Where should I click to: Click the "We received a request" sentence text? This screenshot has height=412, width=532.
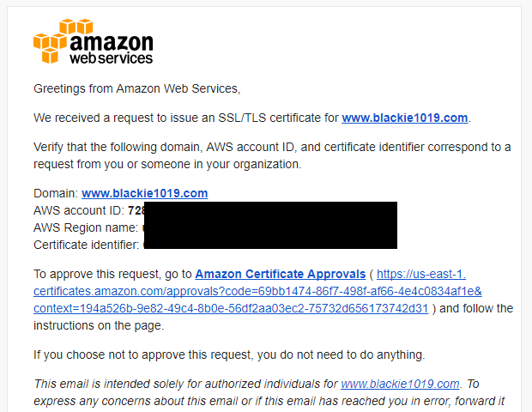[x=186, y=118]
